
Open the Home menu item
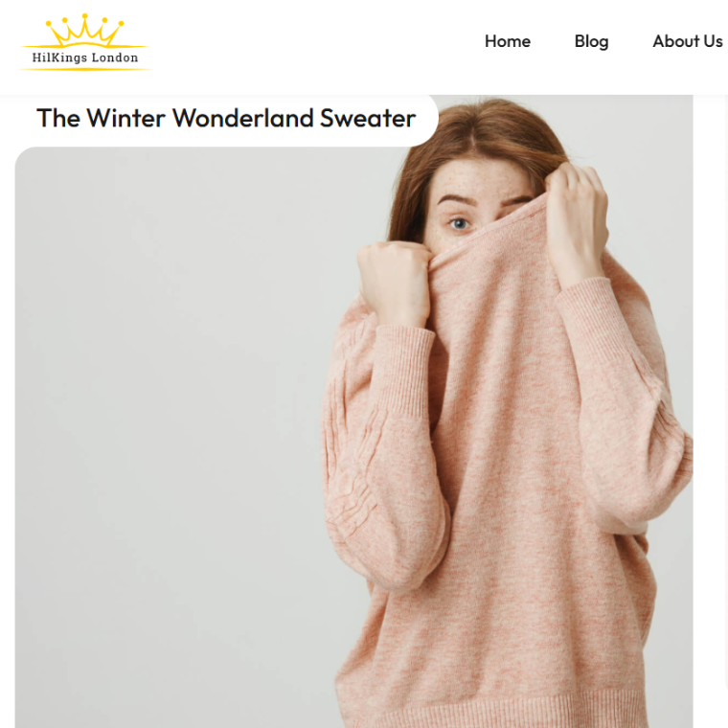(x=508, y=41)
